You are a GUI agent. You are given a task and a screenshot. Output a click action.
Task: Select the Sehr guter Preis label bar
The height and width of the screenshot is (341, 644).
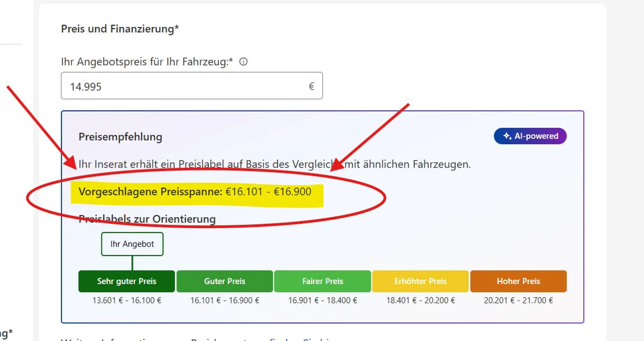pyautogui.click(x=126, y=281)
